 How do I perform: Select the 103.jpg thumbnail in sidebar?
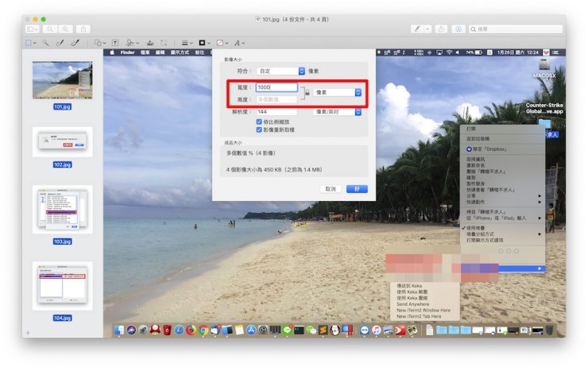[62, 209]
